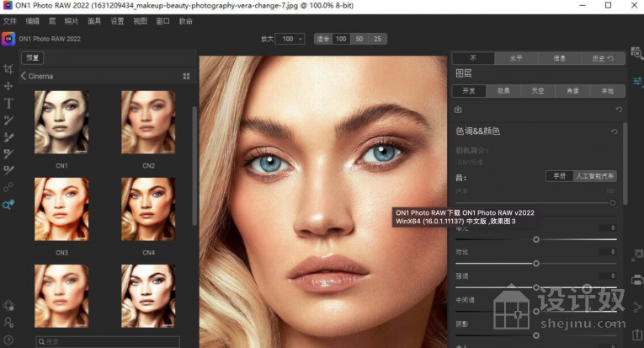This screenshot has width=644, height=348.
Task: Open the 放大 zoom percentage dropdown
Action: click(x=290, y=39)
